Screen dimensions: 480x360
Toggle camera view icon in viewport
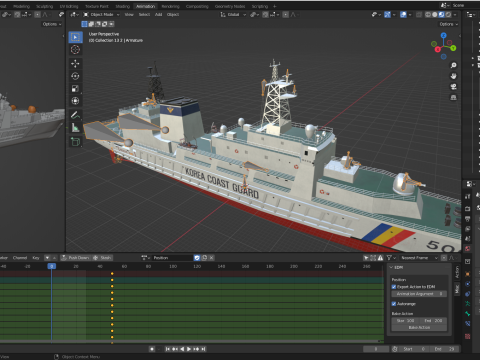pos(454,87)
